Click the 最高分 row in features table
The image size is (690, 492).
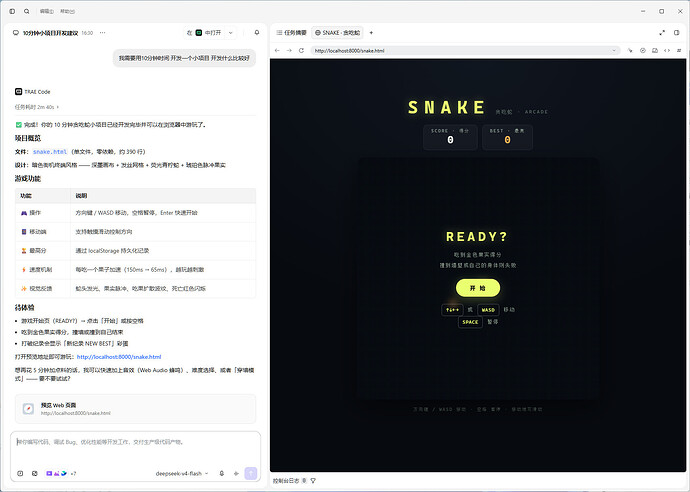[x=136, y=251]
